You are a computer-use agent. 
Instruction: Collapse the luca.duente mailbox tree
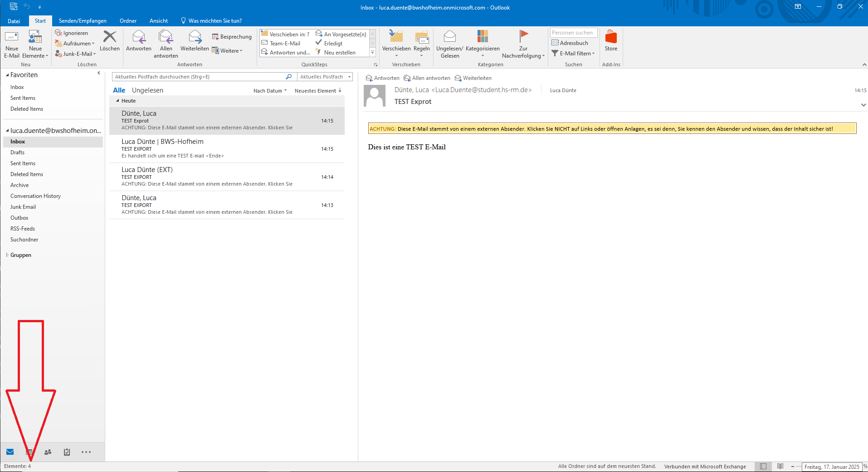pos(7,131)
